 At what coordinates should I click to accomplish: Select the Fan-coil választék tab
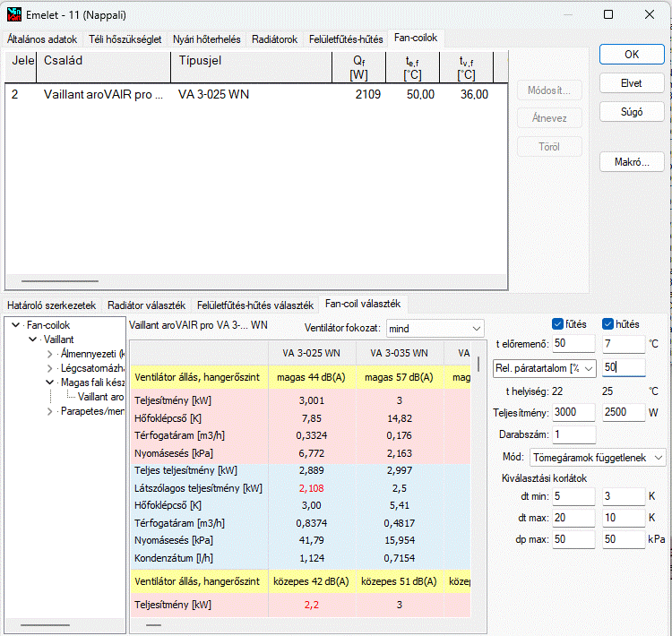tap(363, 304)
